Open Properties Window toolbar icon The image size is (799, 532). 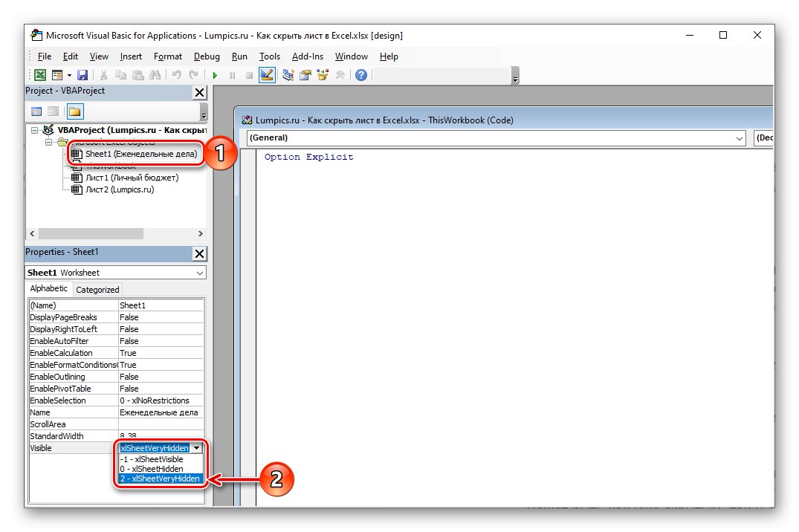[x=305, y=76]
